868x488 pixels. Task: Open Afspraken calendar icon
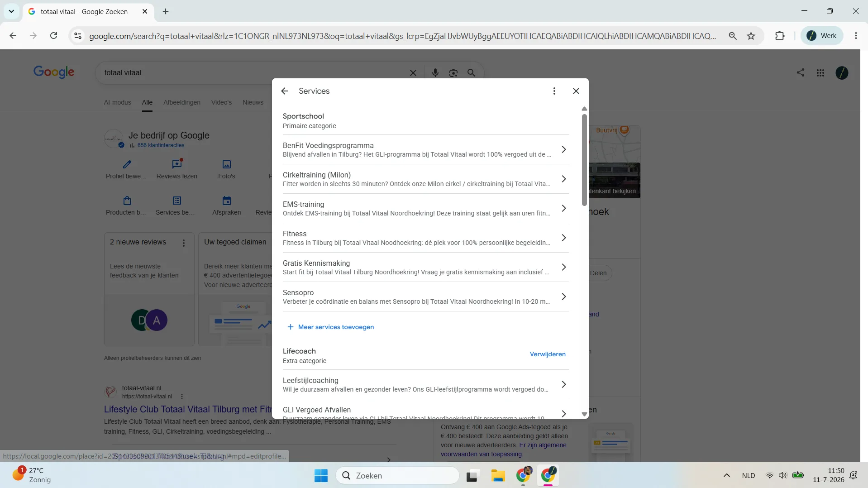click(x=227, y=200)
